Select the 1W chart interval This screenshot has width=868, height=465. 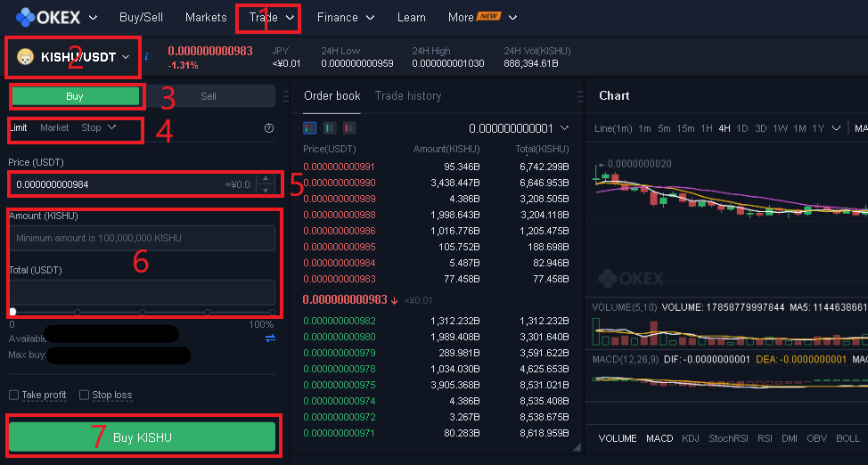click(x=780, y=128)
